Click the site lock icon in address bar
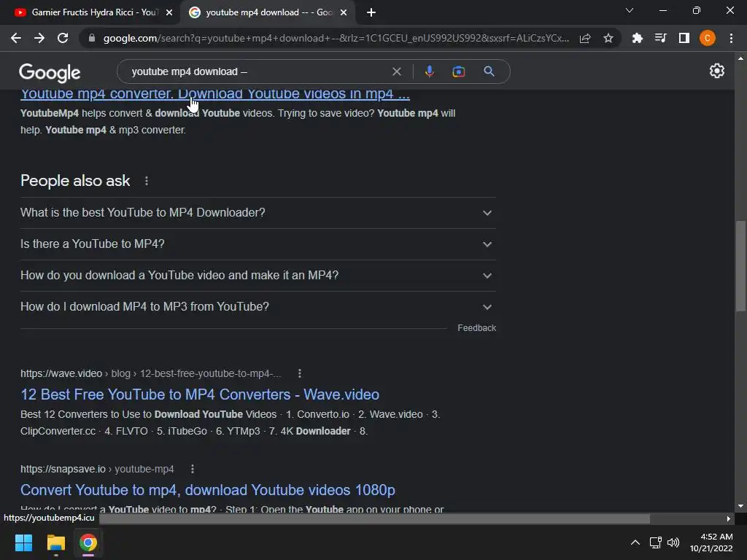 point(92,38)
